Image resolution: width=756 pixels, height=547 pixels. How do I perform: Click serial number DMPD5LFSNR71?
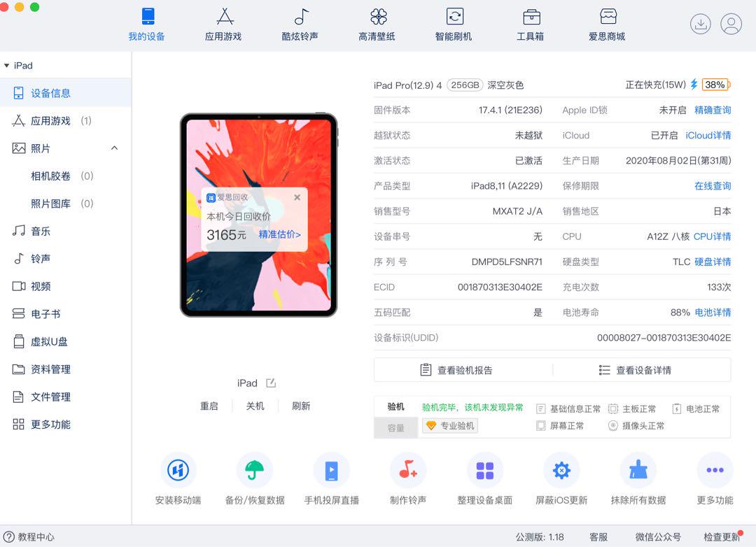coord(507,262)
